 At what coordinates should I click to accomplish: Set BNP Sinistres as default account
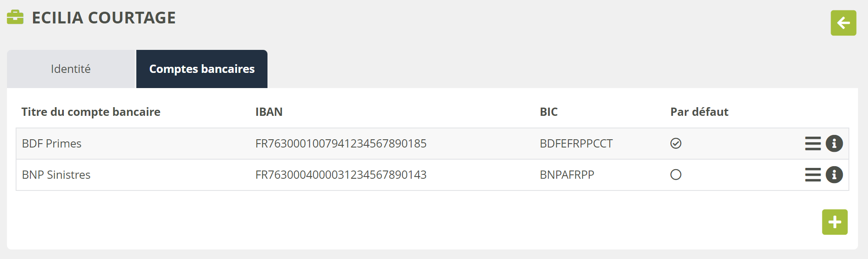tap(676, 175)
